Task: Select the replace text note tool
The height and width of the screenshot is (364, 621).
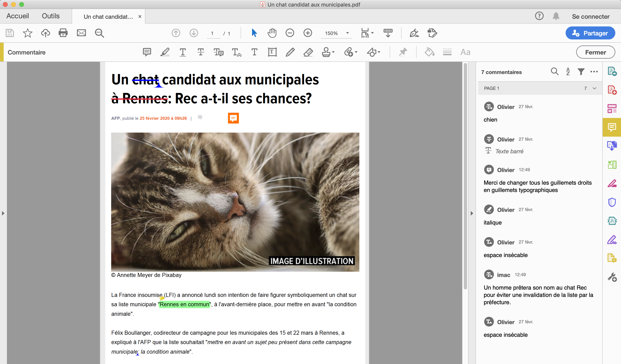Action: (218, 52)
